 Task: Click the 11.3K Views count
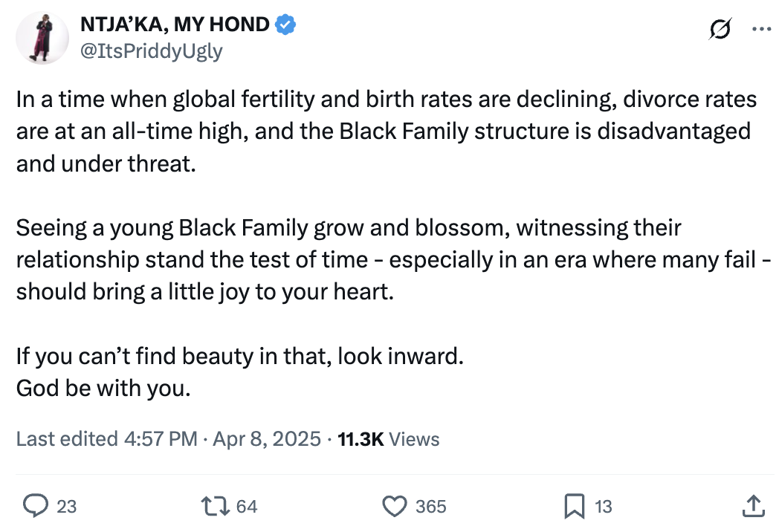click(389, 439)
